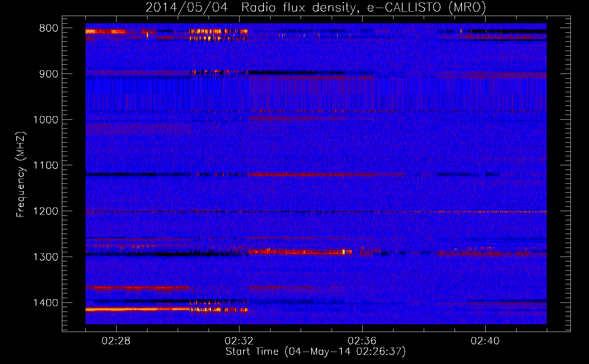Click the 1100 frequency tick label
The width and height of the screenshot is (589, 364).
[x=46, y=166]
